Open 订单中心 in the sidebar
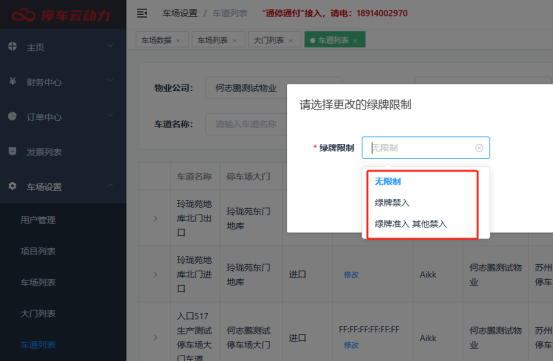Screen dimensions: 554x361 [x=63, y=117]
